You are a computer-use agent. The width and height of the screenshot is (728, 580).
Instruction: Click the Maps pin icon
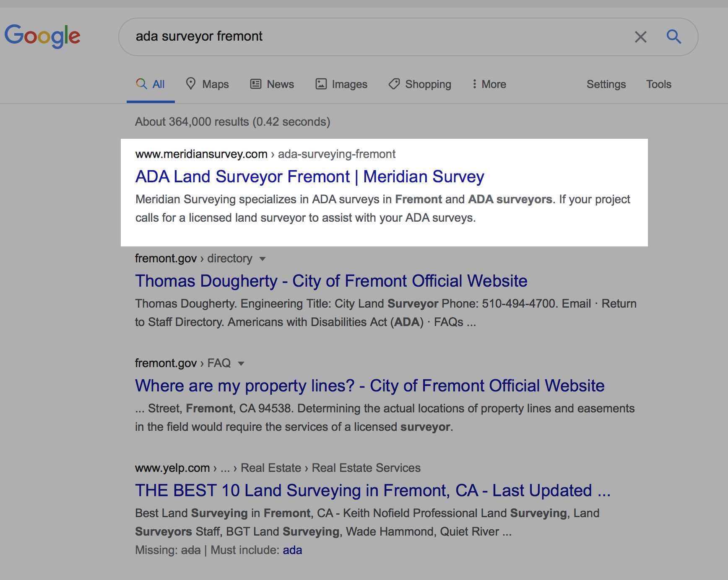tap(191, 84)
